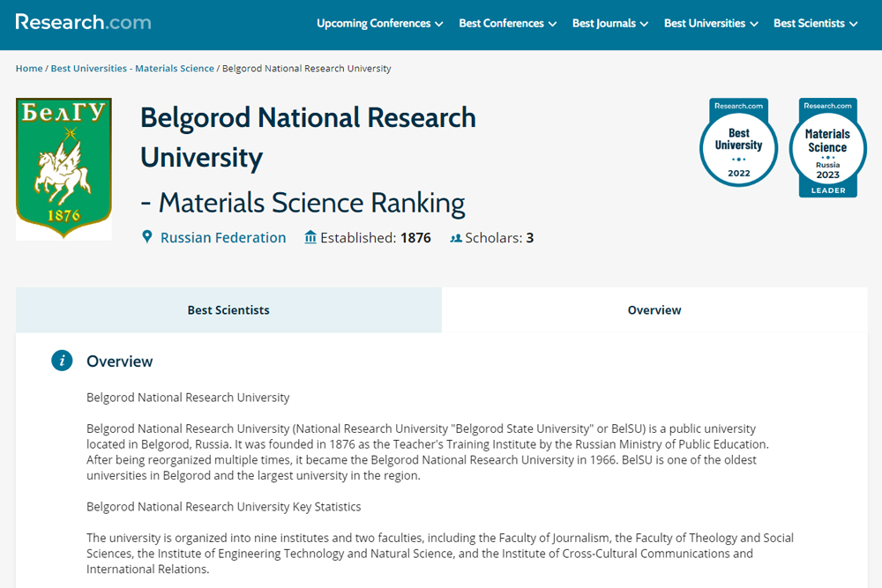Click the BelSU university crest logo
882x588 pixels.
[x=64, y=168]
